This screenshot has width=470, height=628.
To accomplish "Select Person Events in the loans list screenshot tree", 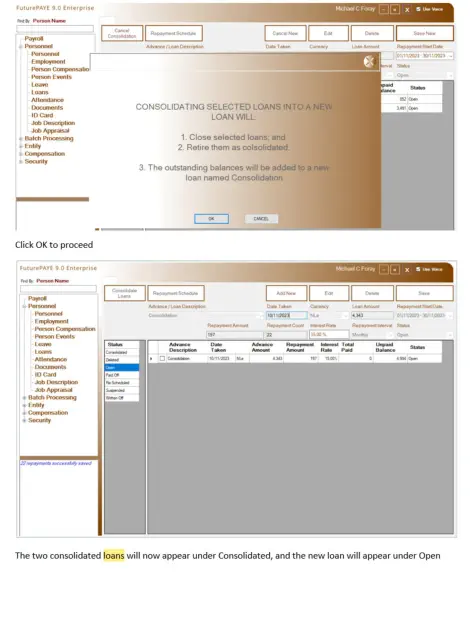I will point(54,337).
